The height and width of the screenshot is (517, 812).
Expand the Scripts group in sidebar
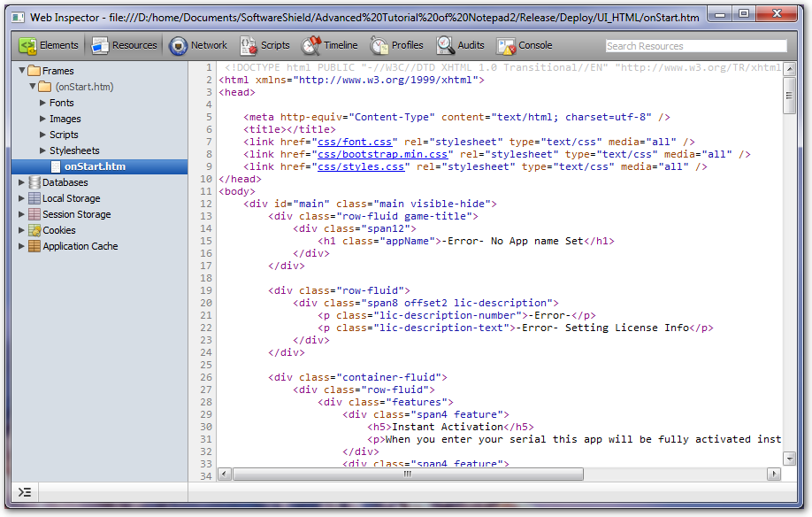tap(43, 135)
